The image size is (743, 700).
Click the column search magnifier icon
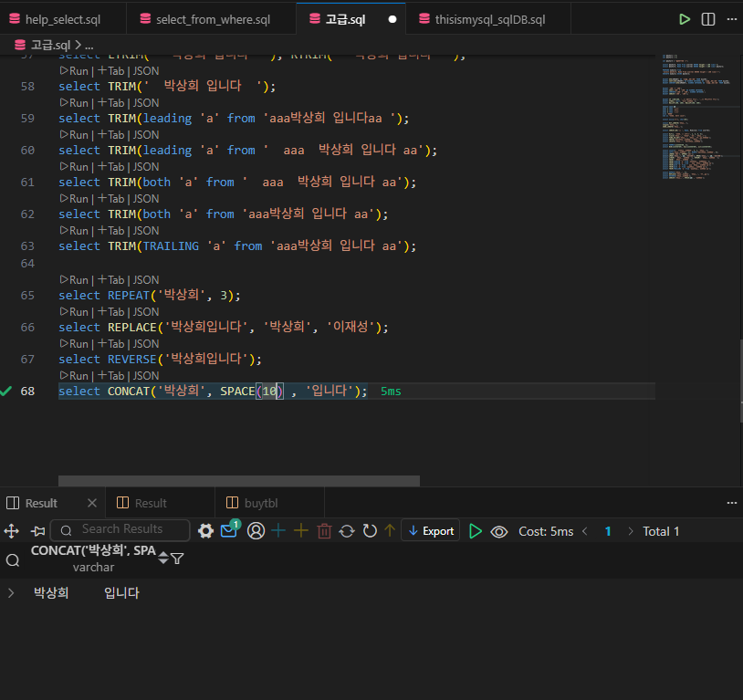tap(13, 560)
